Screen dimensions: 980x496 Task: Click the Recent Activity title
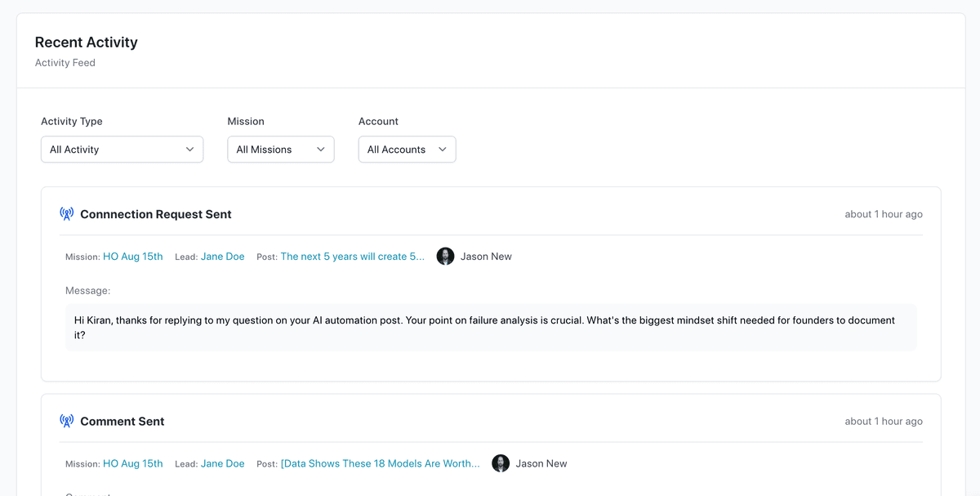point(86,42)
